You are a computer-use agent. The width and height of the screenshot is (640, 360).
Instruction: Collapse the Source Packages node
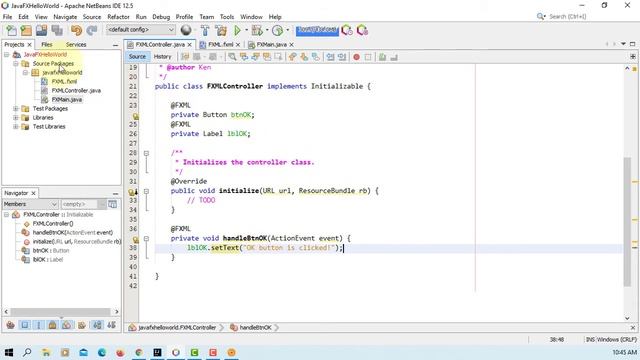pyautogui.click(x=16, y=64)
